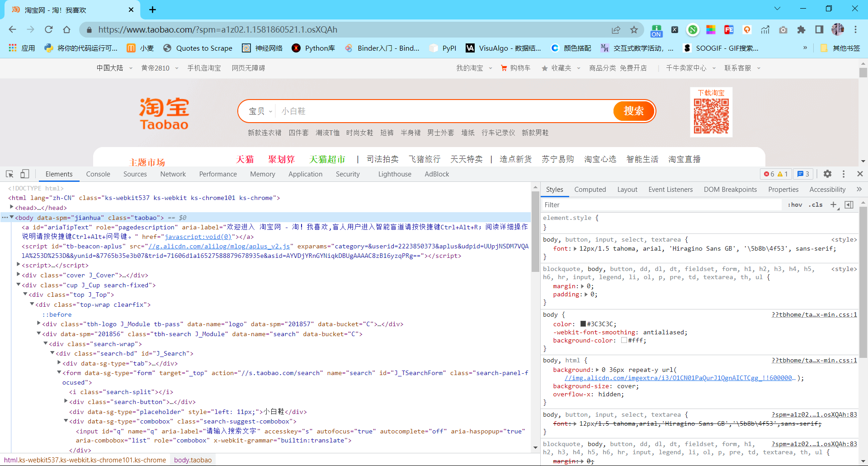The width and height of the screenshot is (868, 466).
Task: Toggle the device toolbar in DevTools
Action: 25,174
